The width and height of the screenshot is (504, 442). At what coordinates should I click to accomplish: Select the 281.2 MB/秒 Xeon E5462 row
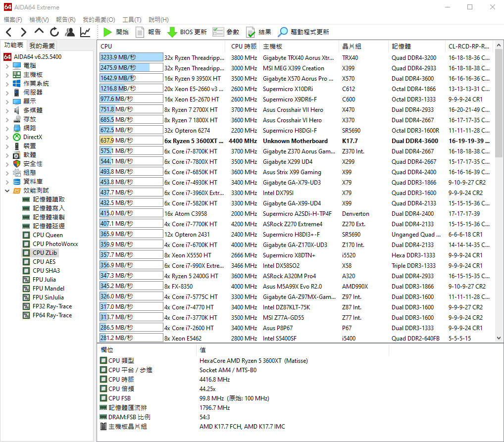tap(296, 338)
